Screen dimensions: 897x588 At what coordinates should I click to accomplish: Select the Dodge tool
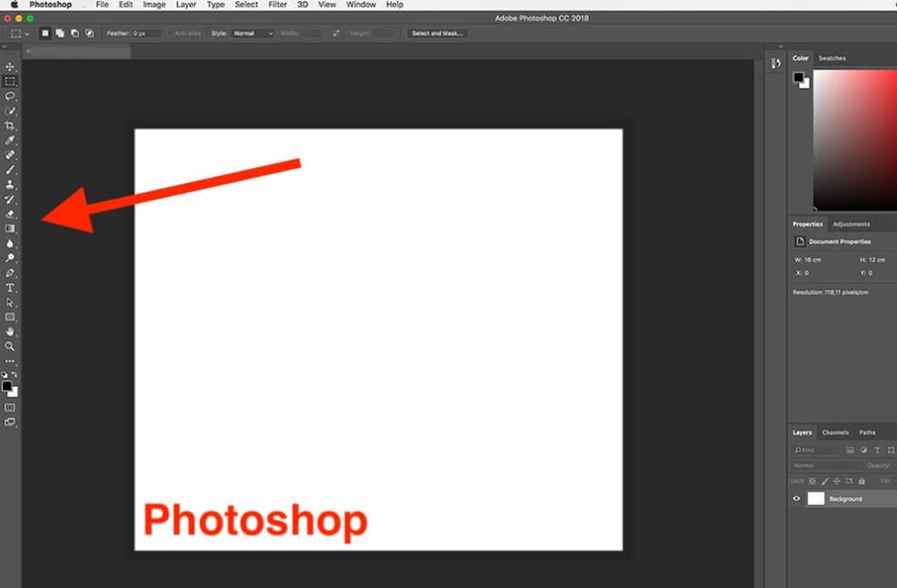pyautogui.click(x=10, y=258)
